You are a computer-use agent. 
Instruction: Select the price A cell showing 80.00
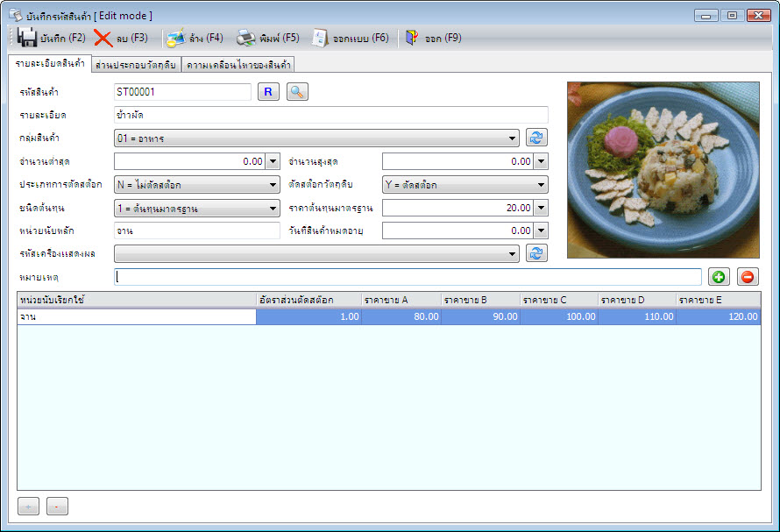401,316
